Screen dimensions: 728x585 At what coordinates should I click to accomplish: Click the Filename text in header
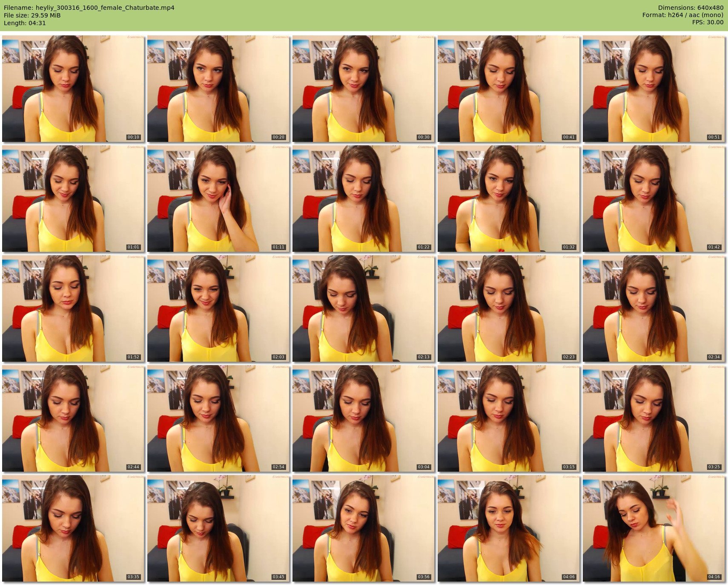[89, 8]
